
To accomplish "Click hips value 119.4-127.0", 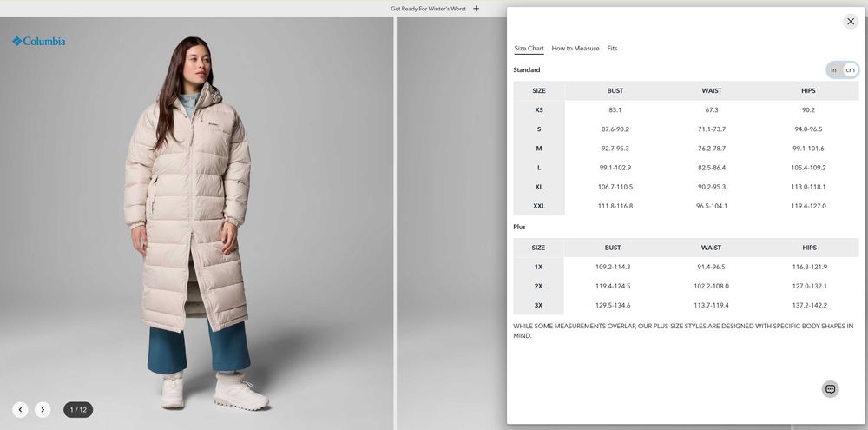I will [808, 206].
